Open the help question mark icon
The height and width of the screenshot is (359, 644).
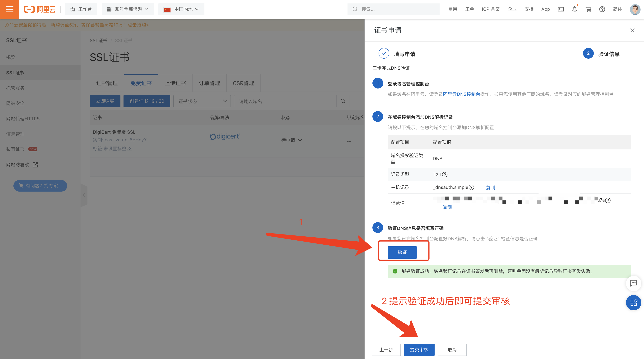pos(602,9)
